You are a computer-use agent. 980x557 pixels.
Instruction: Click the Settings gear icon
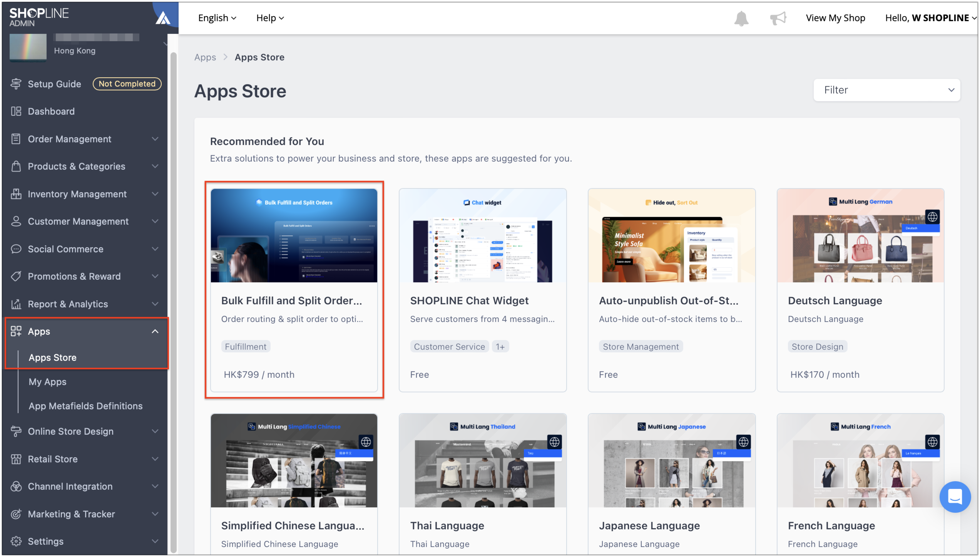16,541
